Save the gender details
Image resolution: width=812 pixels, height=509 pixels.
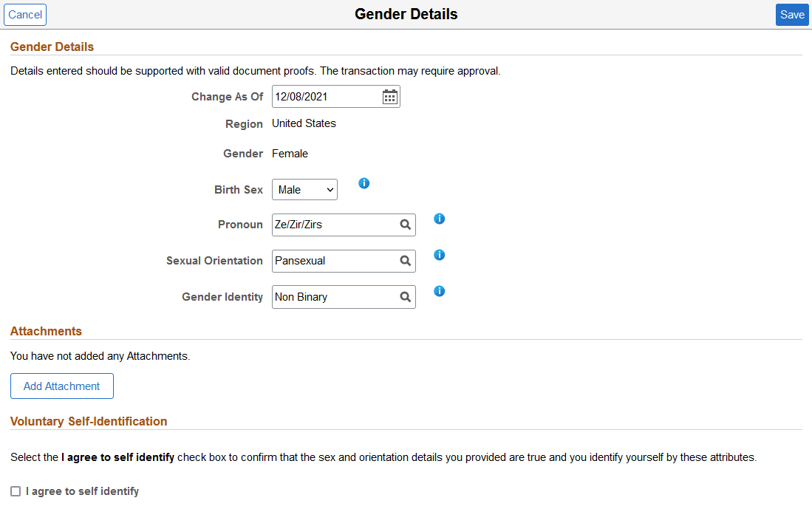click(792, 14)
